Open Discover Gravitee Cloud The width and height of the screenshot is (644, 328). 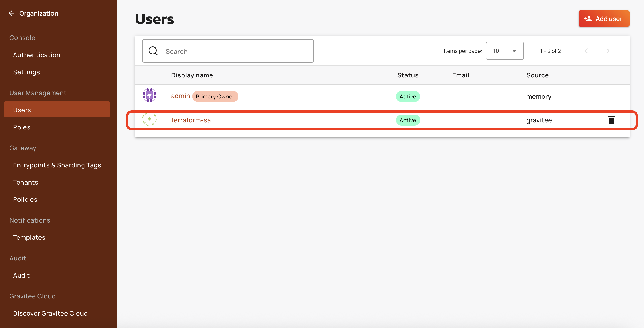coord(50,313)
